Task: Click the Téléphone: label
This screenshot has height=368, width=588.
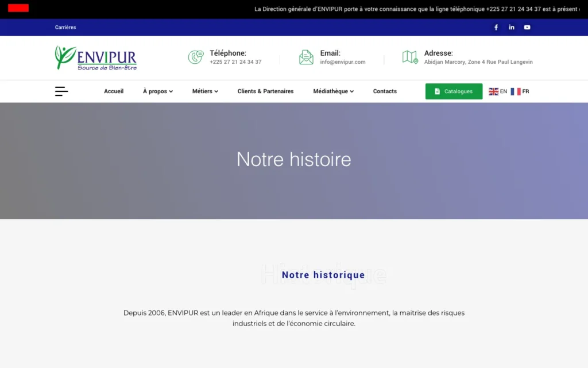Action: (x=228, y=53)
